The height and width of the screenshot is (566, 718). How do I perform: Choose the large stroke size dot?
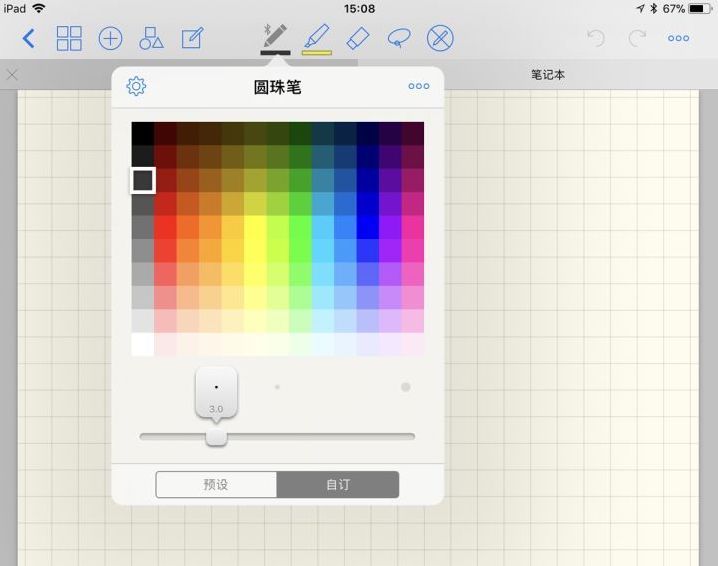(x=405, y=387)
